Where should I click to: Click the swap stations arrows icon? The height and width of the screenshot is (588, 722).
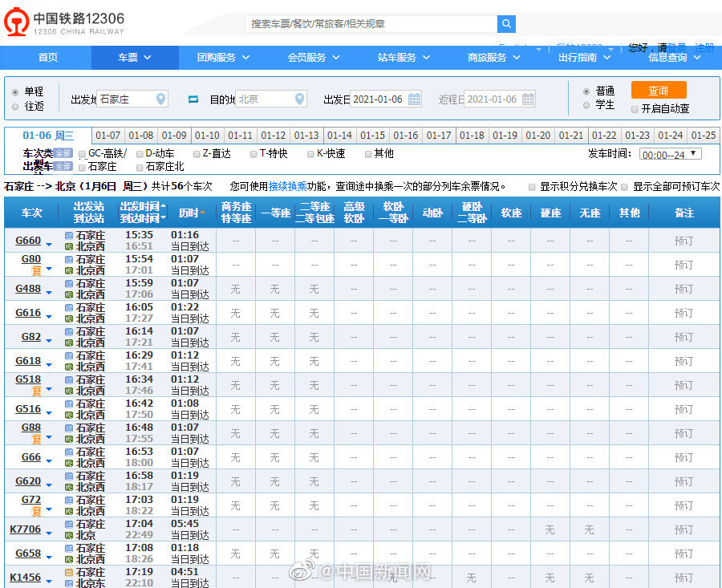193,99
